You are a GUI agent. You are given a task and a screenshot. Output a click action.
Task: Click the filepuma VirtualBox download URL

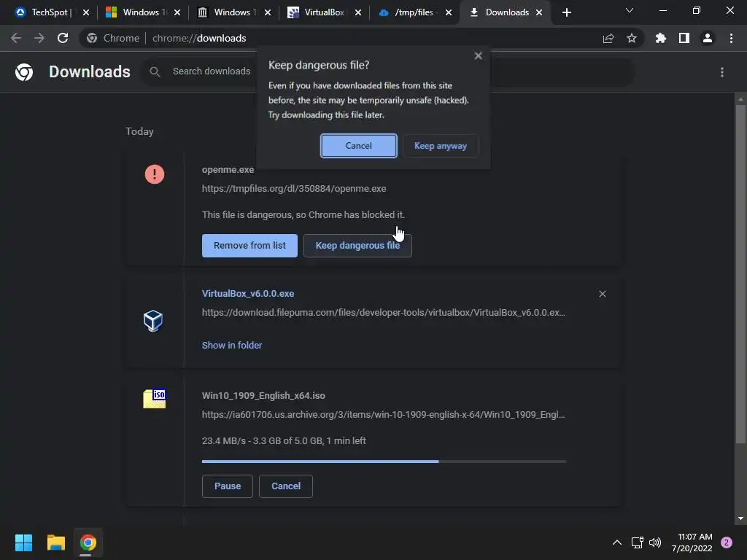[x=384, y=312]
